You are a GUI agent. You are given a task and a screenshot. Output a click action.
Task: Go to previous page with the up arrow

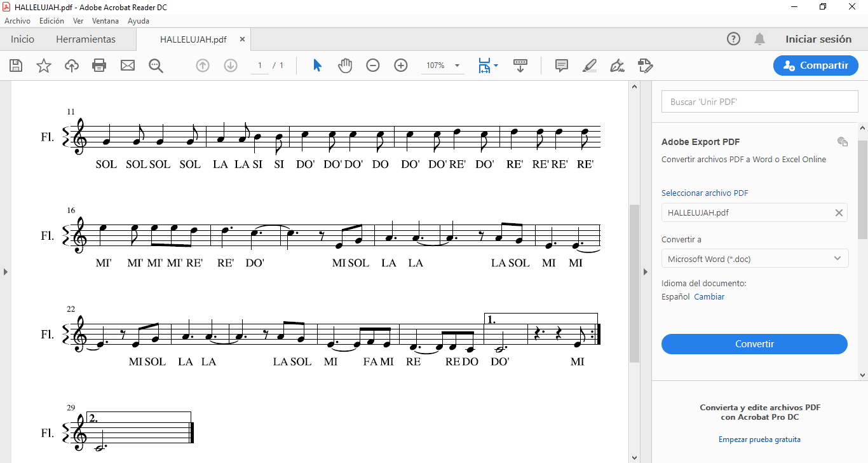click(203, 66)
